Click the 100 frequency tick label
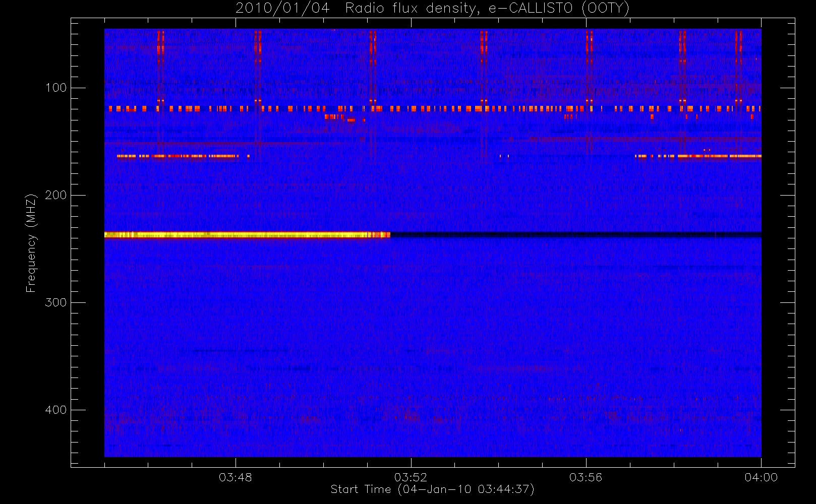The height and width of the screenshot is (504, 816). tap(55, 88)
